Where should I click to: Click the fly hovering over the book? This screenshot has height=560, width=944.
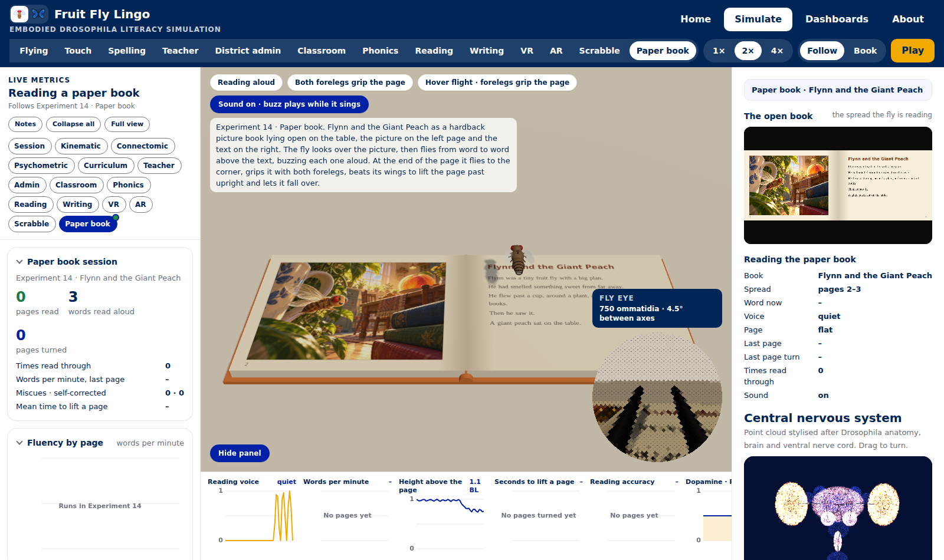(517, 259)
